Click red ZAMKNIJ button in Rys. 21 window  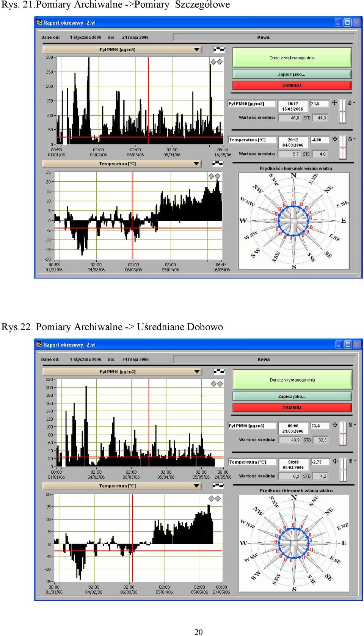[x=292, y=85]
